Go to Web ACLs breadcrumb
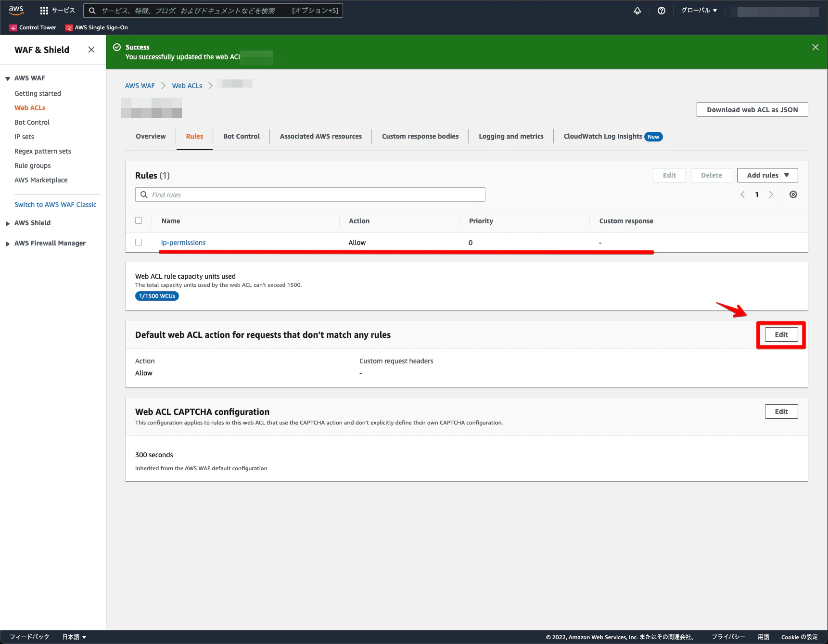 (187, 86)
